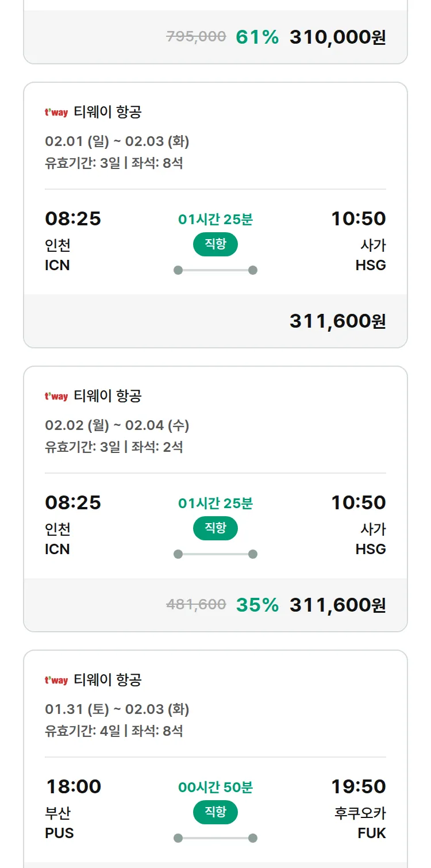Tap the 직항 badge on the 02.02 flight

point(215,528)
